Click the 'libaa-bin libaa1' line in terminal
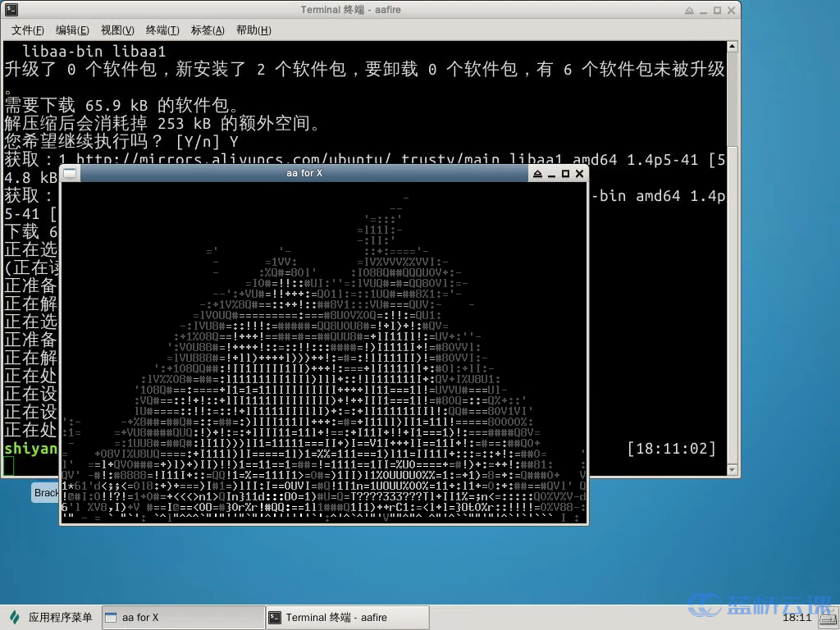 coord(94,52)
